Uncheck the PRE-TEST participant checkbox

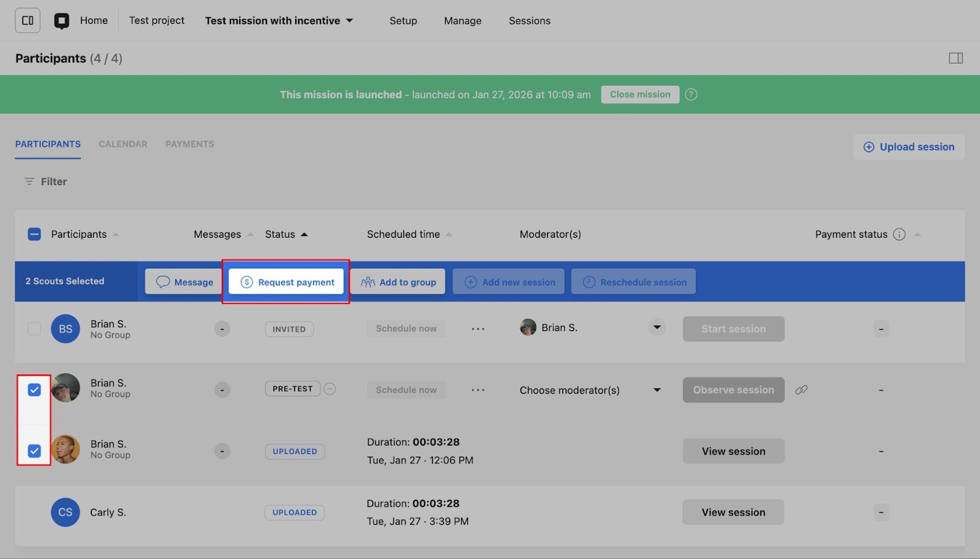(x=34, y=390)
